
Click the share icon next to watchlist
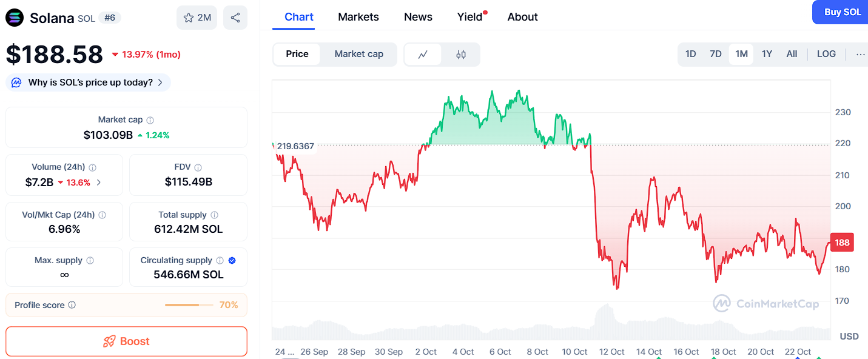tap(235, 18)
